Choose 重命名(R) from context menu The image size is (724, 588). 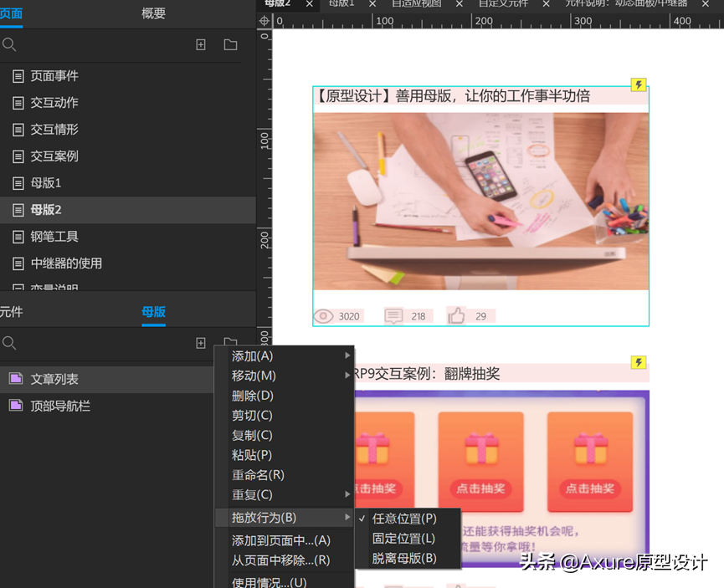[285, 475]
